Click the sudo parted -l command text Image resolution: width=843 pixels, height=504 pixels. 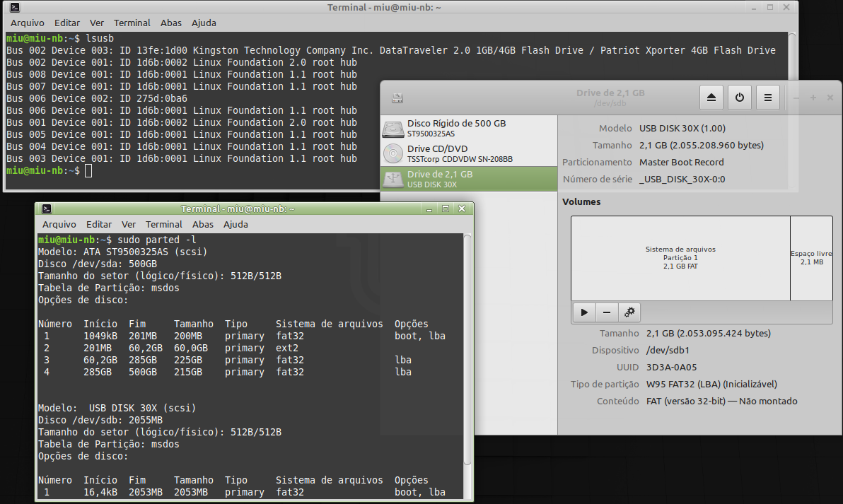tap(157, 240)
